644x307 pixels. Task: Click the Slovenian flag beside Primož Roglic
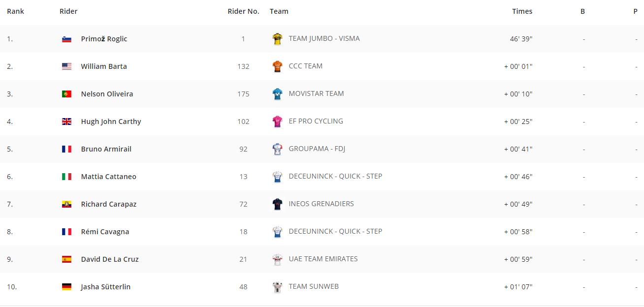pos(66,39)
